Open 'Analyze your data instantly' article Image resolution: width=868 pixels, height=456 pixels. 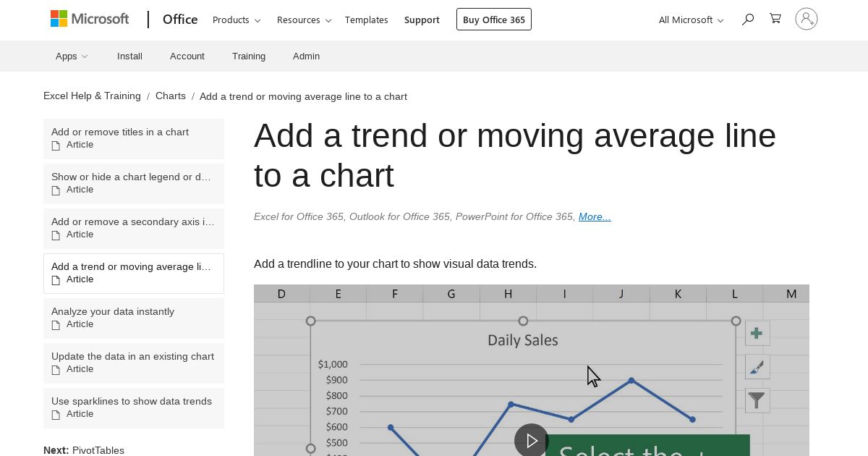click(134, 318)
